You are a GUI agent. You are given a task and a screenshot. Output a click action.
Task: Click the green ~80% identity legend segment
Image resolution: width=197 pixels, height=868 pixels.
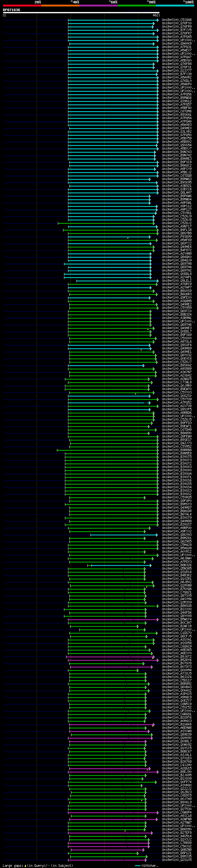tap(137, 6)
